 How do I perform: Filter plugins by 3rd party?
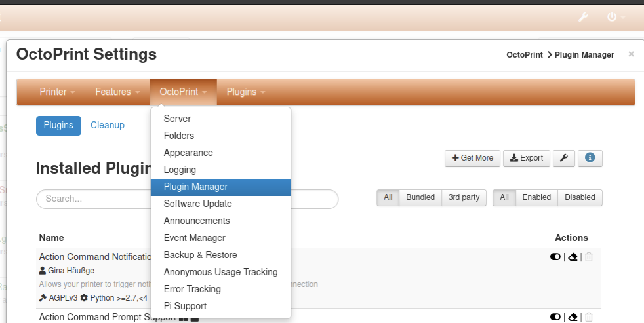point(464,197)
